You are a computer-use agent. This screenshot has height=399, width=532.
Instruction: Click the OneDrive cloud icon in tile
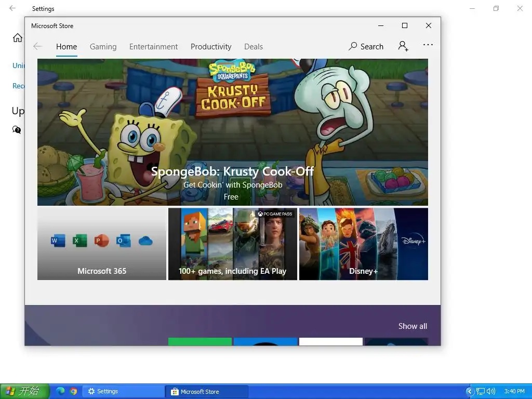(x=145, y=241)
